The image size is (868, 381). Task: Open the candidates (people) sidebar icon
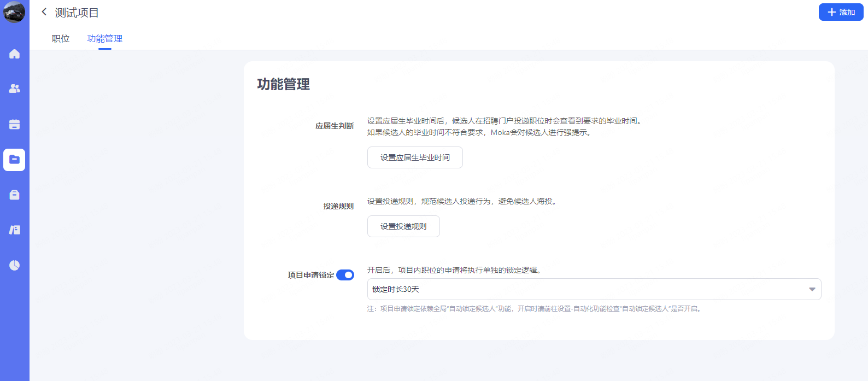14,89
